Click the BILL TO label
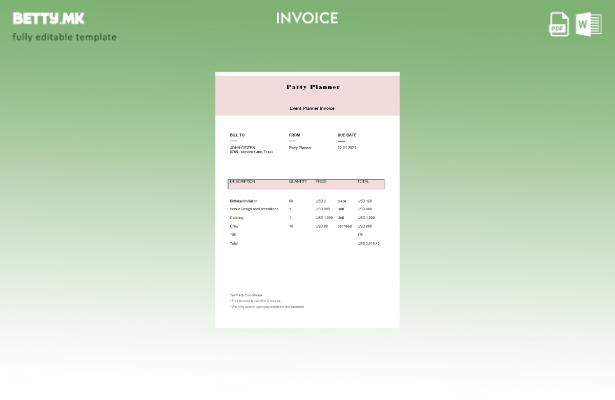615x400 pixels. [237, 135]
